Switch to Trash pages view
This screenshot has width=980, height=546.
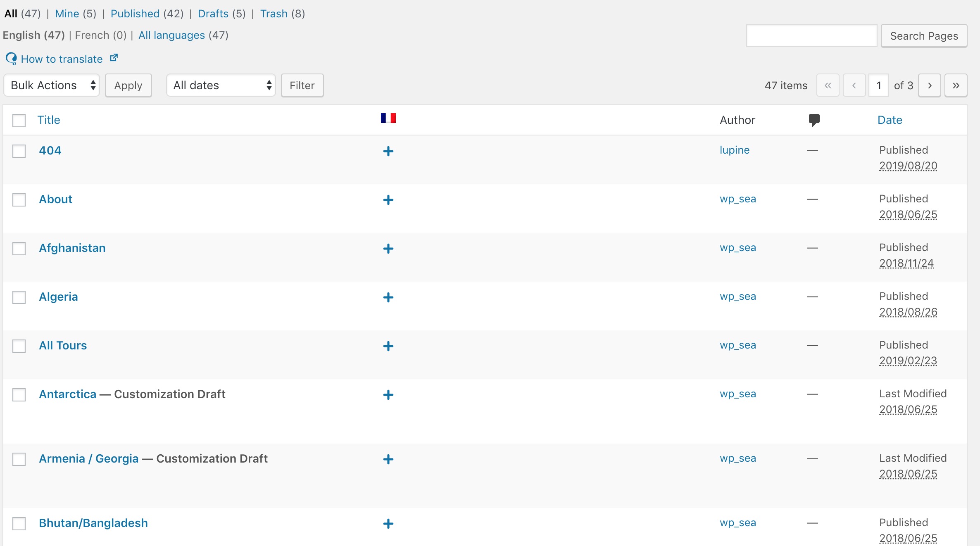274,14
